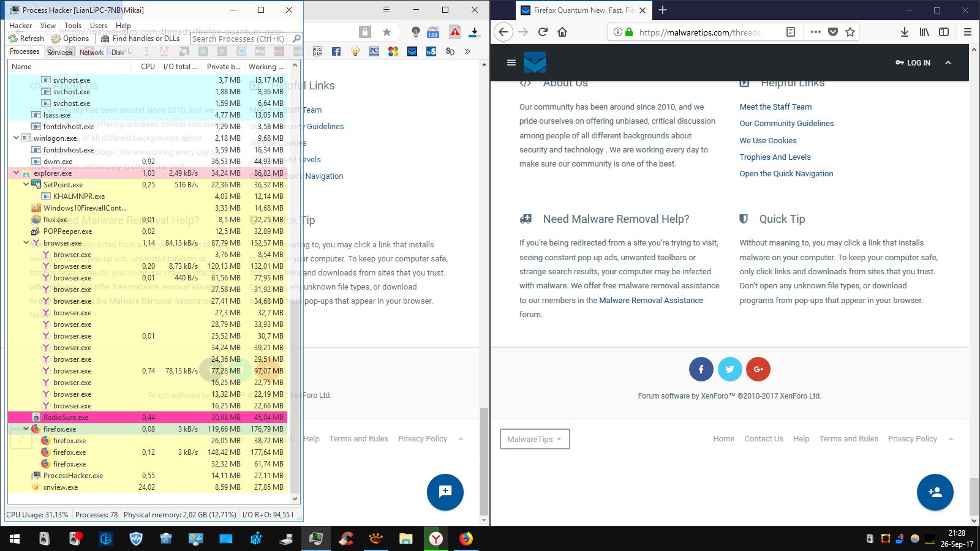The height and width of the screenshot is (551, 980).
Task: Select the xnview.exe process row
Action: (147, 487)
